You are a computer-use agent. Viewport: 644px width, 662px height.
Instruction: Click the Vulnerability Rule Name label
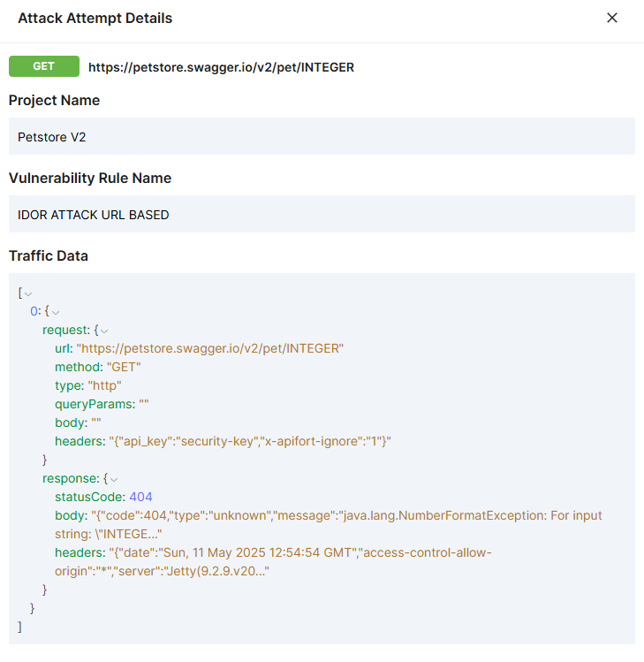point(90,179)
